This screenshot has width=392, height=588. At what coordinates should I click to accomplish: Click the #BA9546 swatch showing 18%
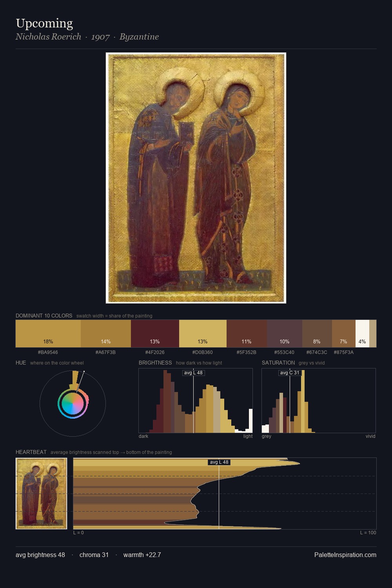point(48,334)
